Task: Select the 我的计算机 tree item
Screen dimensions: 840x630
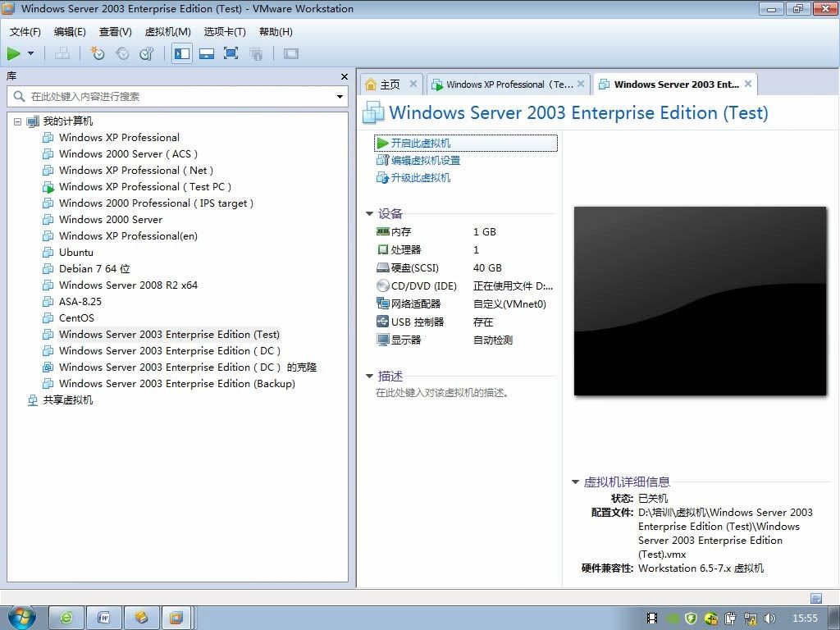Action: point(68,121)
